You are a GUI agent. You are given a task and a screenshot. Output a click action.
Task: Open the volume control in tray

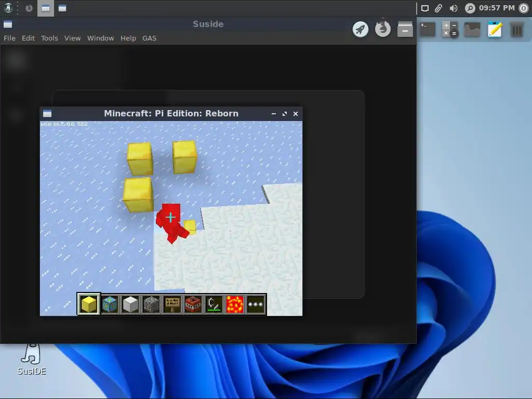tap(453, 8)
